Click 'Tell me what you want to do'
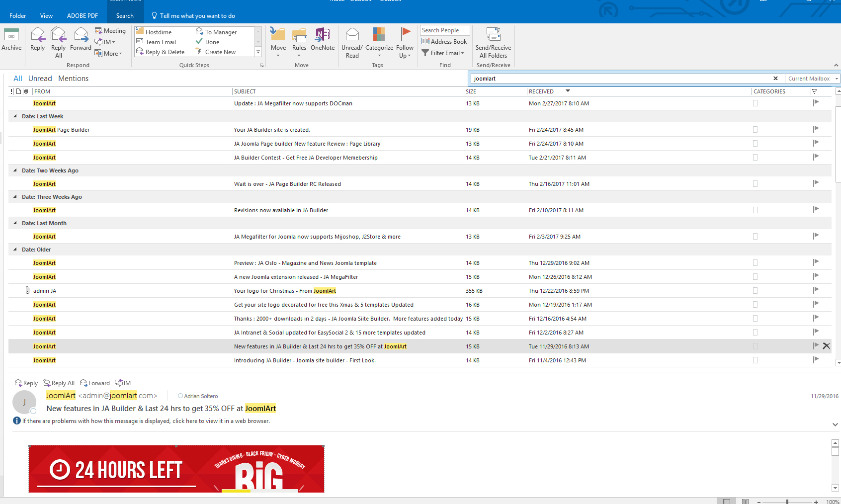 click(x=194, y=16)
